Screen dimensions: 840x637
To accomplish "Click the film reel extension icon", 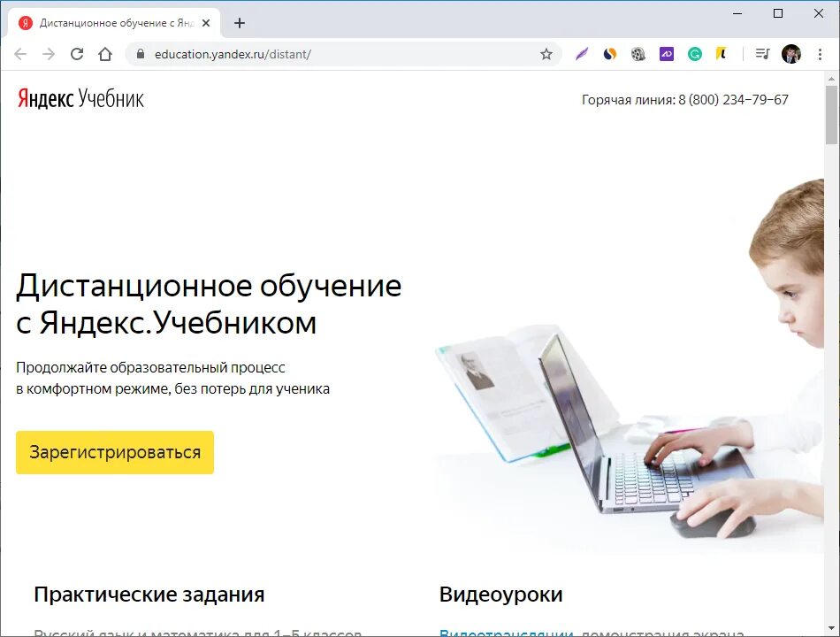I will coord(638,54).
